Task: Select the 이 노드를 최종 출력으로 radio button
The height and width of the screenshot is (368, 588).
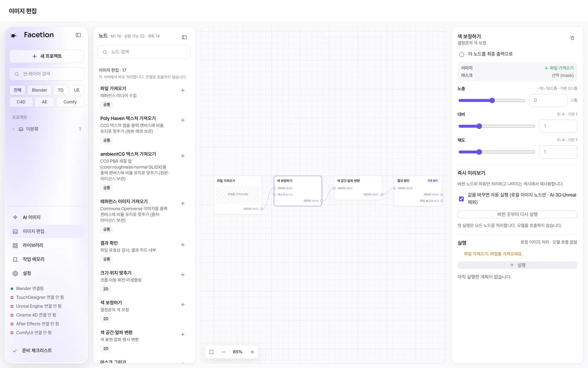Action: [462, 54]
